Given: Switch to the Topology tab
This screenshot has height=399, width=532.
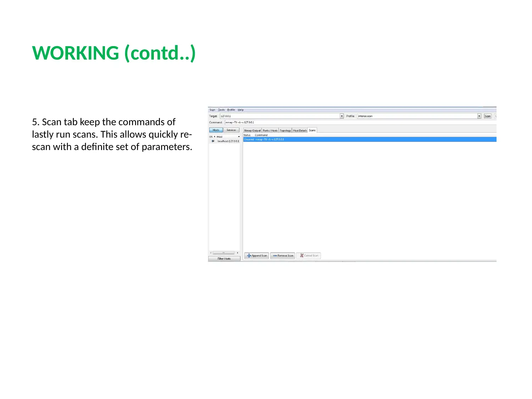Looking at the screenshot, I should pos(286,131).
